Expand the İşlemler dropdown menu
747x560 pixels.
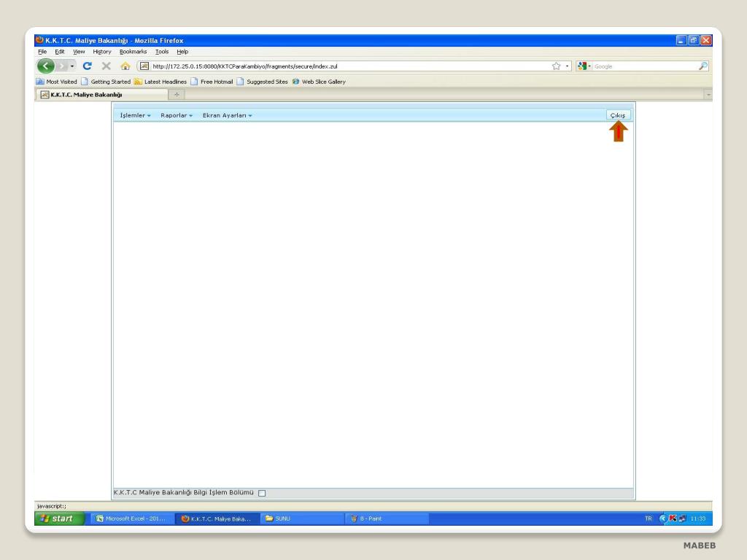click(x=135, y=115)
